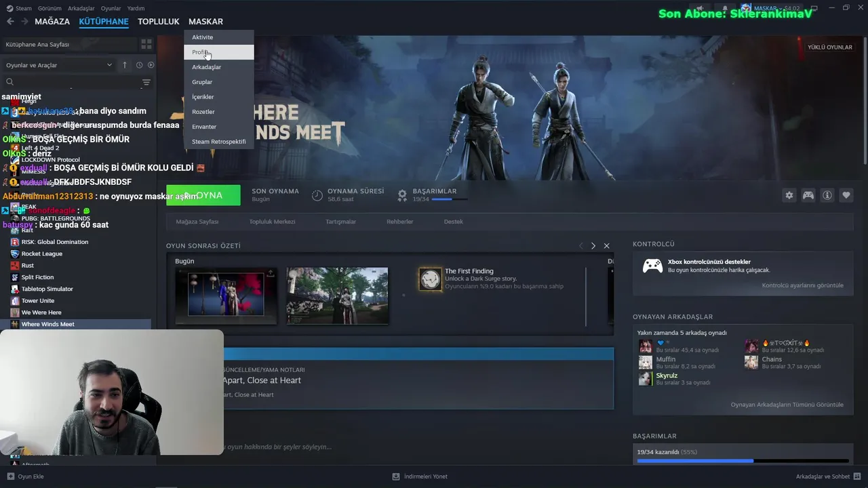Image resolution: width=868 pixels, height=488 pixels.
Task: Open MASKAR navigation menu
Action: (205, 22)
